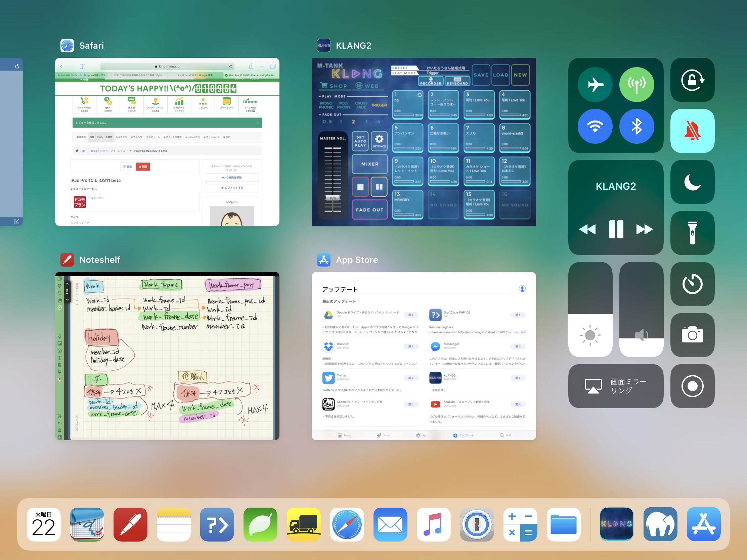Skip to next track in KLANG2 widget

click(x=644, y=230)
